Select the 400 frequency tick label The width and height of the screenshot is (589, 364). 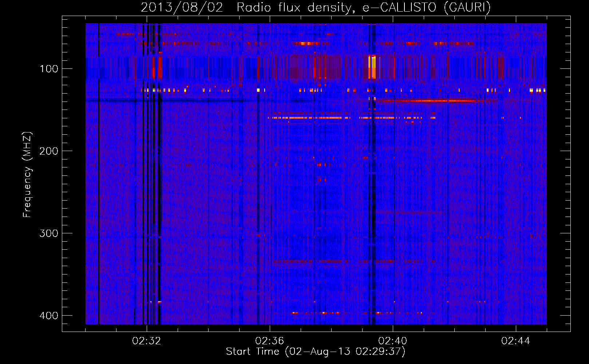[x=49, y=316]
